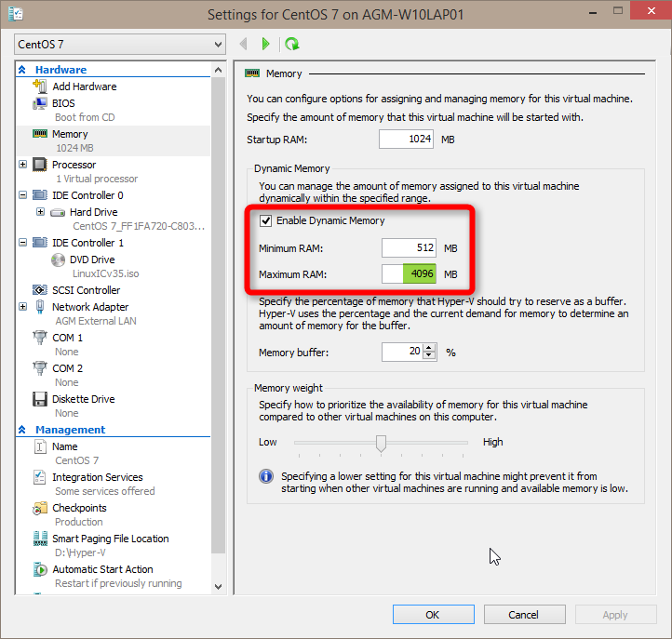Viewport: 672px width, 639px height.
Task: Click the Add Hardware icon
Action: click(40, 87)
